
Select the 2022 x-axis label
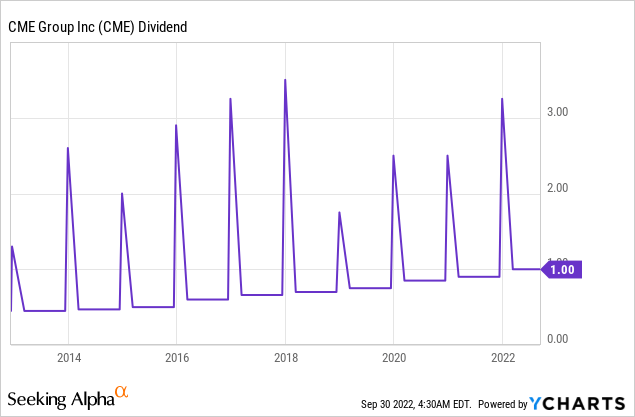click(503, 358)
